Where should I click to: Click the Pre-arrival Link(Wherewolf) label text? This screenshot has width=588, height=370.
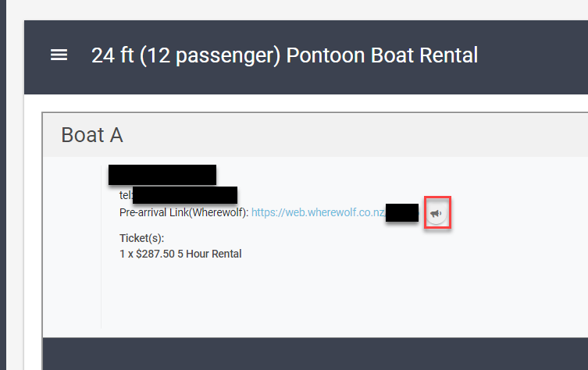tap(184, 212)
